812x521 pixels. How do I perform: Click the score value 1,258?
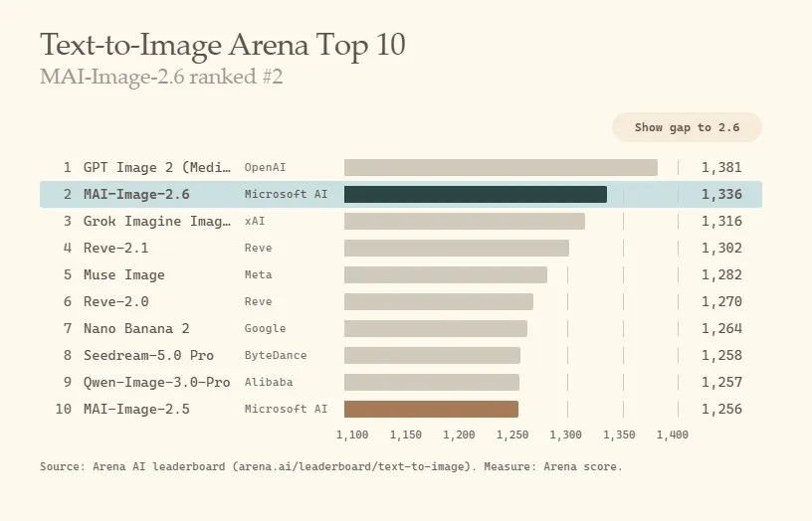721,355
